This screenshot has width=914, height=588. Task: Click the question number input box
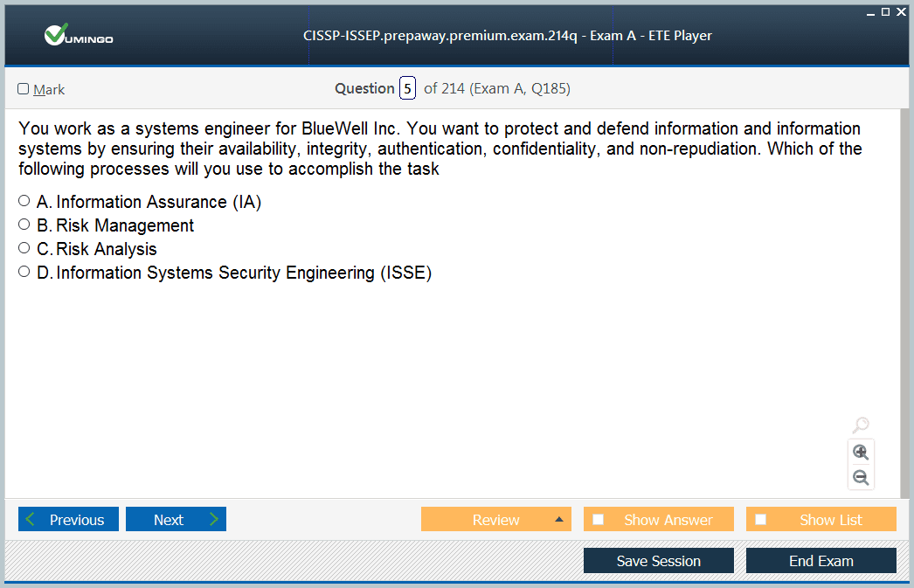click(407, 88)
